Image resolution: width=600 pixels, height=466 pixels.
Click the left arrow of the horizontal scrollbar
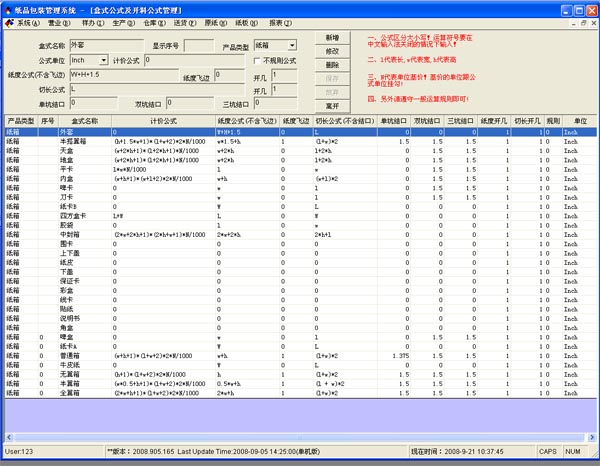click(x=9, y=437)
